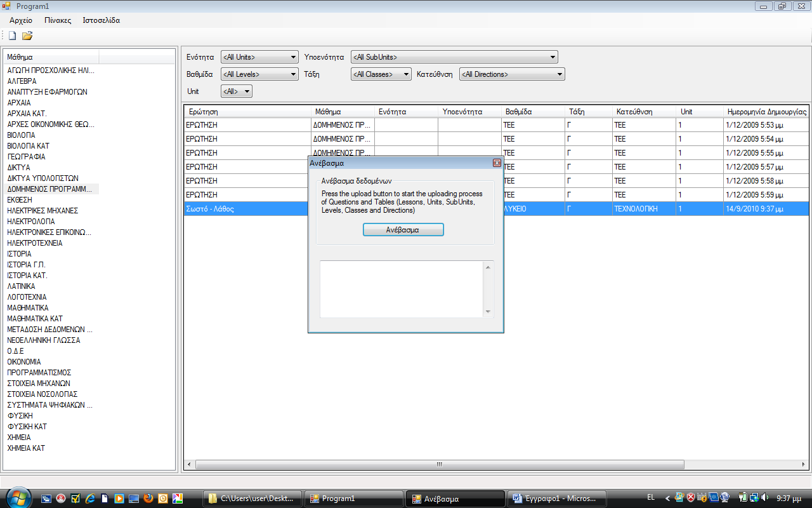Click scroll-down arrow in the upload log box

(488, 312)
